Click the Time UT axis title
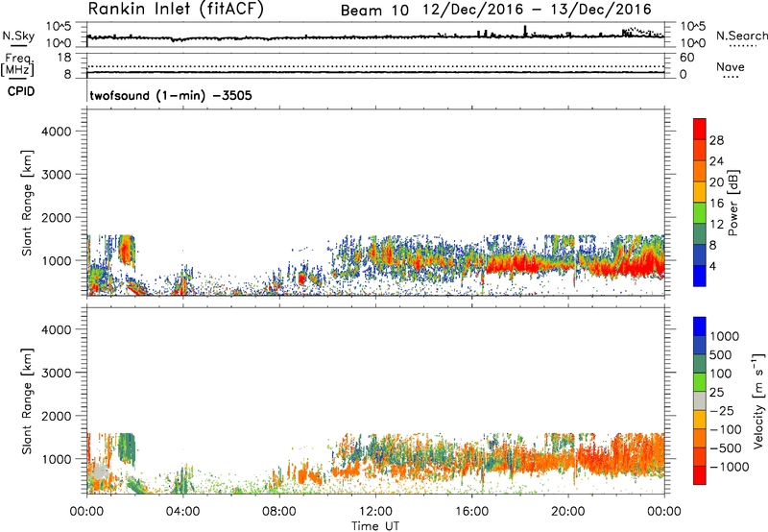This screenshot has height=532, width=768. (x=375, y=526)
